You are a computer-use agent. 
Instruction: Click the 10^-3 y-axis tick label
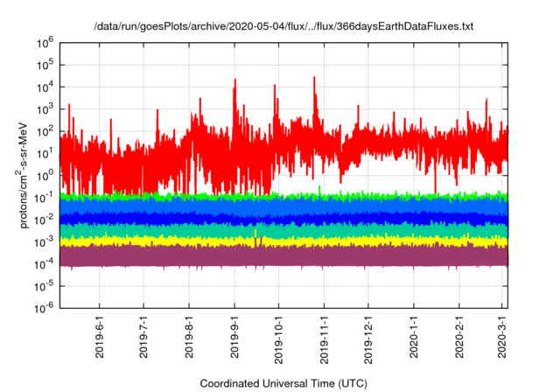(x=45, y=241)
